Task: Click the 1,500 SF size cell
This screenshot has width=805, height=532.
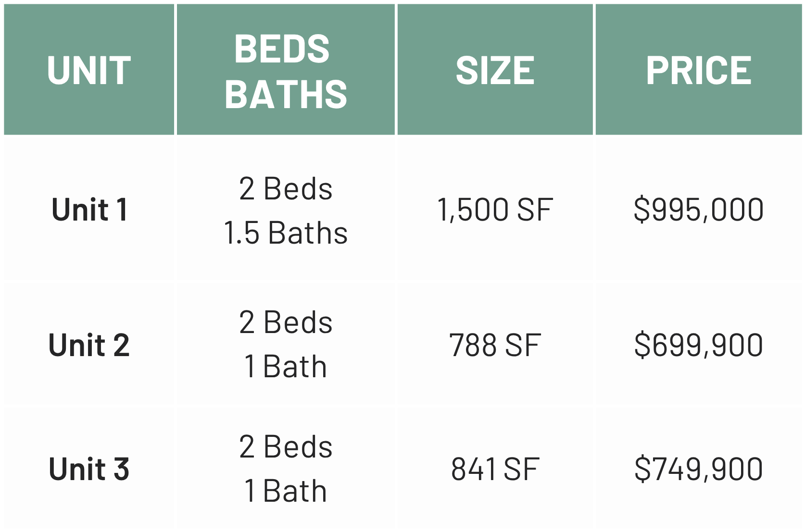Action: pyautogui.click(x=495, y=210)
